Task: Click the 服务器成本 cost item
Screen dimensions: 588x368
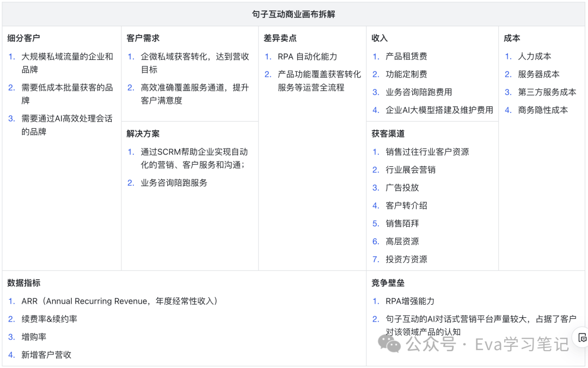Action: click(538, 74)
